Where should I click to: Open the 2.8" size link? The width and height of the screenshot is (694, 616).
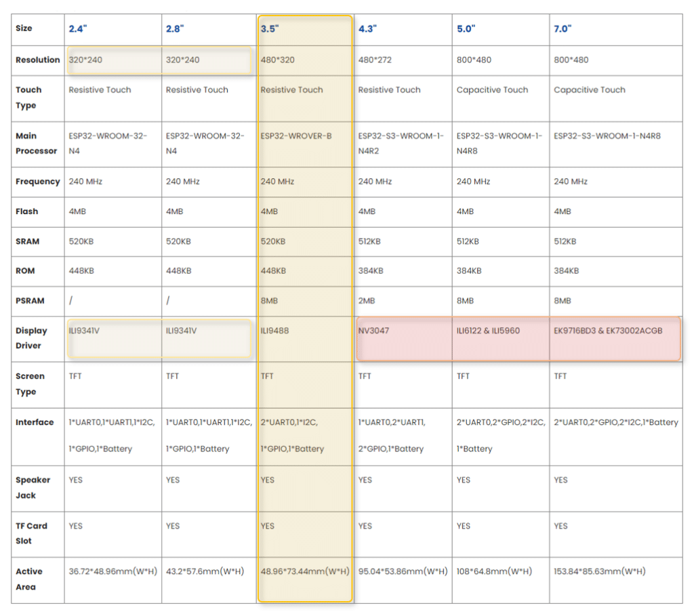tap(175, 28)
